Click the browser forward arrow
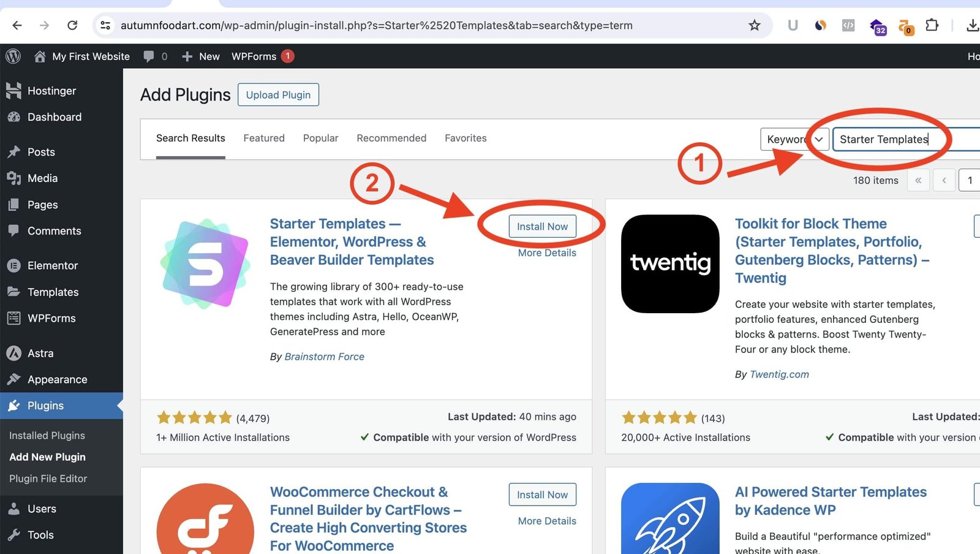Image resolution: width=980 pixels, height=554 pixels. [x=44, y=25]
